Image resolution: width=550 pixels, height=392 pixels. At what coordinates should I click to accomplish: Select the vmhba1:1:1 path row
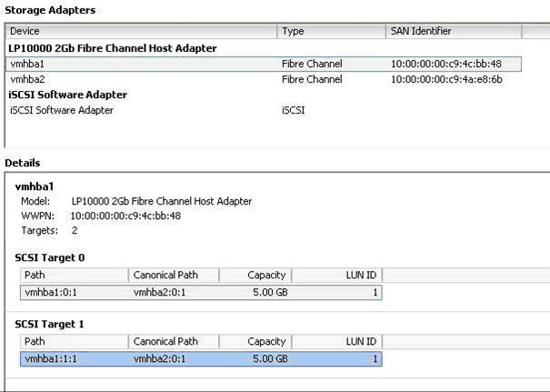pos(49,359)
